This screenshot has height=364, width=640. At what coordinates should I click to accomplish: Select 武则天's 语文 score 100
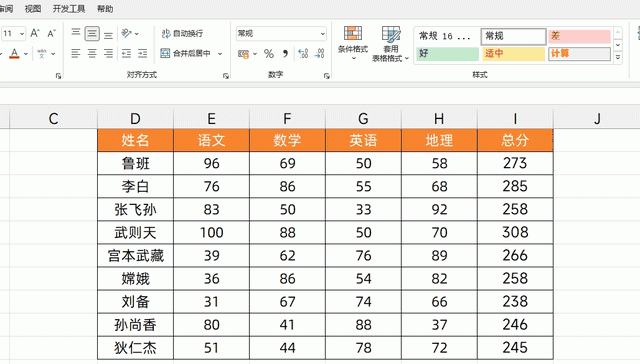pyautogui.click(x=211, y=233)
